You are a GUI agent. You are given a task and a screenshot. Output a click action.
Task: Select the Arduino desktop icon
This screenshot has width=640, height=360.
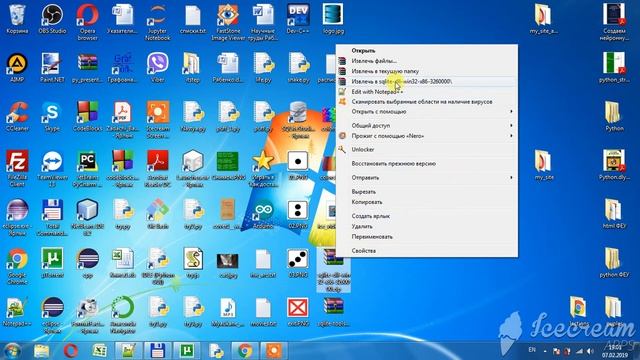pos(263,215)
